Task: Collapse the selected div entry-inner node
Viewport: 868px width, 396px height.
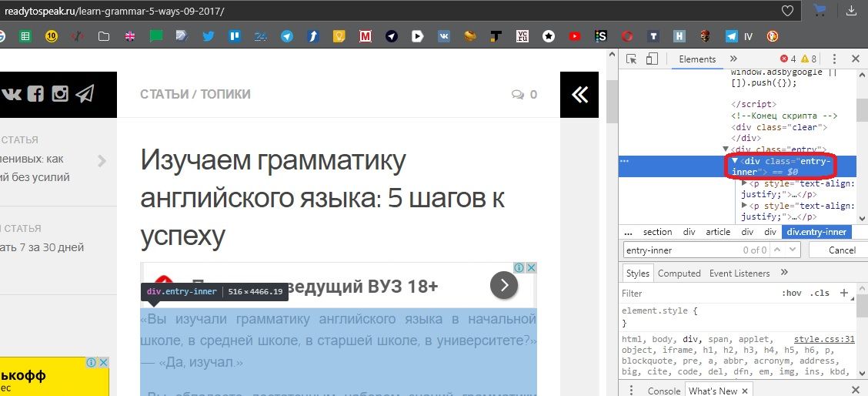Action: pyautogui.click(x=734, y=161)
